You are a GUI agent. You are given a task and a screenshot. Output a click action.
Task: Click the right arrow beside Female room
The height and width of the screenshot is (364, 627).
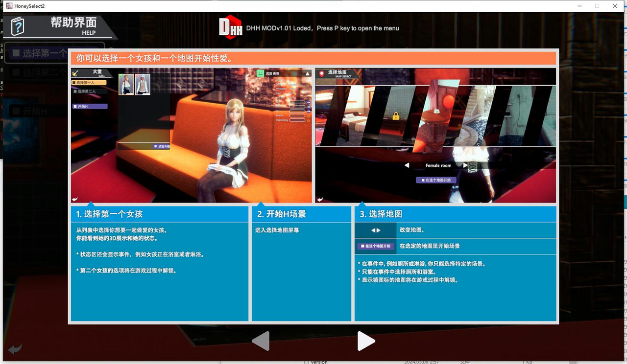point(464,165)
